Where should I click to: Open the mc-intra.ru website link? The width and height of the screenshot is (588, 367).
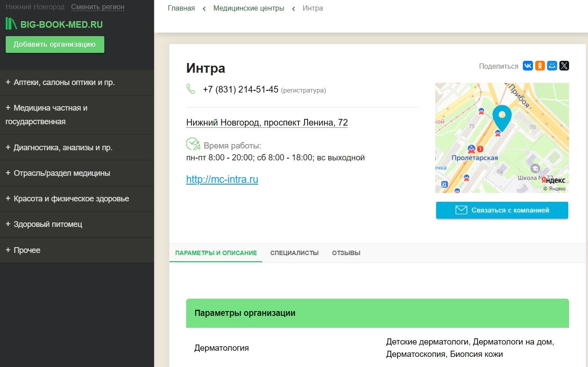tap(222, 179)
